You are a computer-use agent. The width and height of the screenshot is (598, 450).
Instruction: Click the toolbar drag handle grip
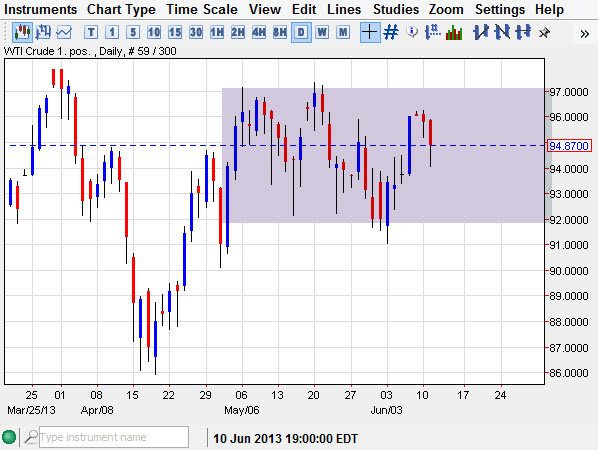[x=5, y=32]
